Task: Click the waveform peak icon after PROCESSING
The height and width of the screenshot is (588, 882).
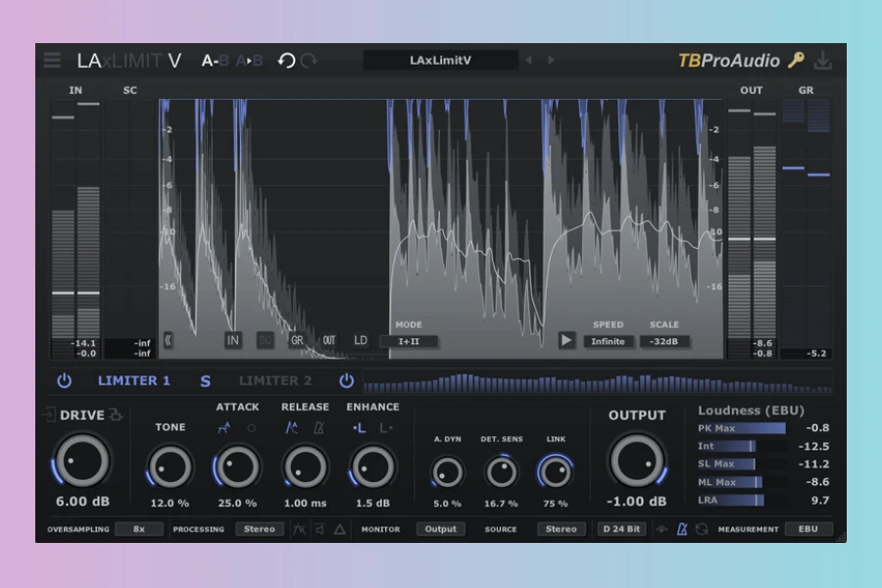Action: click(299, 529)
